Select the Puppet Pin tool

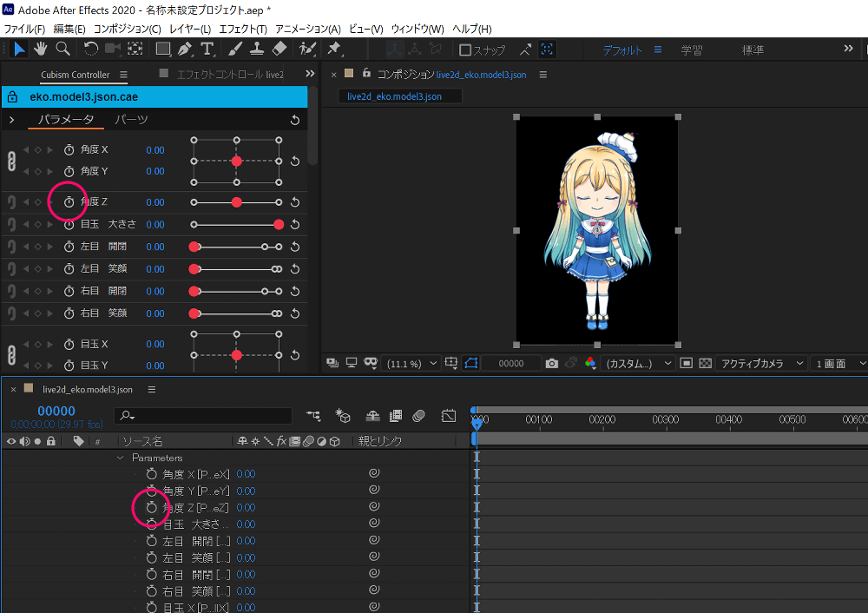334,49
